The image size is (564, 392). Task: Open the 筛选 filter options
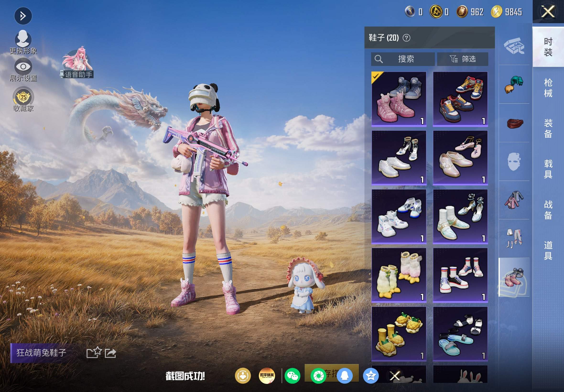click(x=463, y=59)
